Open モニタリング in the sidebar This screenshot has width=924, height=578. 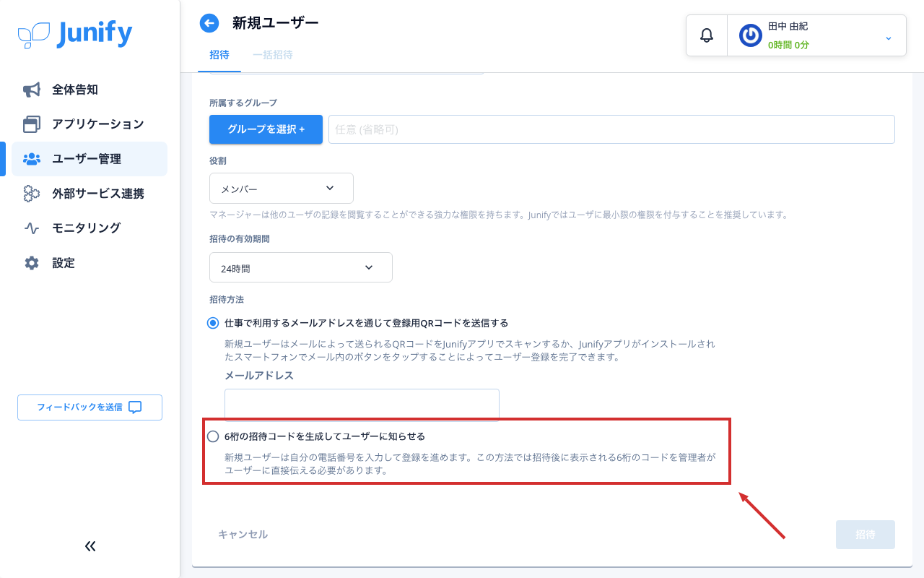pos(90,228)
